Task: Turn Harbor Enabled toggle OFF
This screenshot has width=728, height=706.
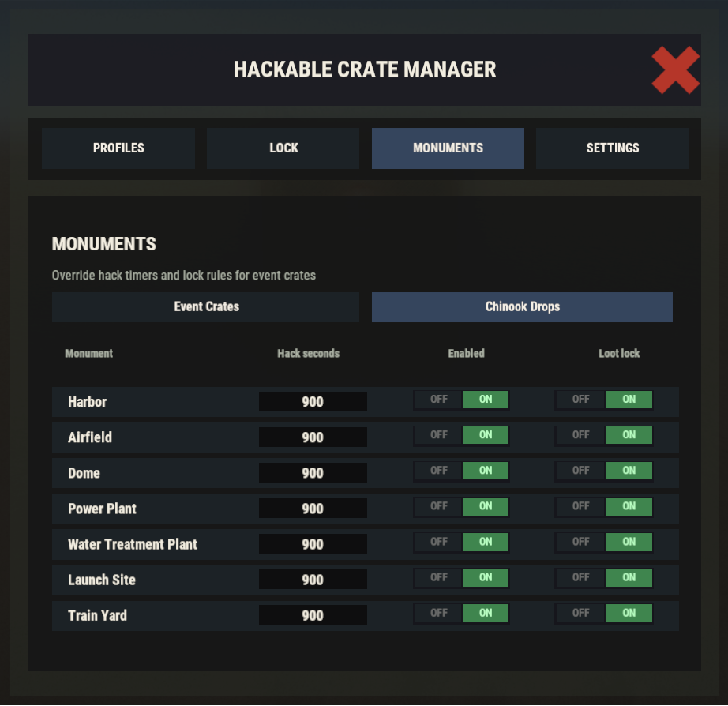Action: pos(439,400)
